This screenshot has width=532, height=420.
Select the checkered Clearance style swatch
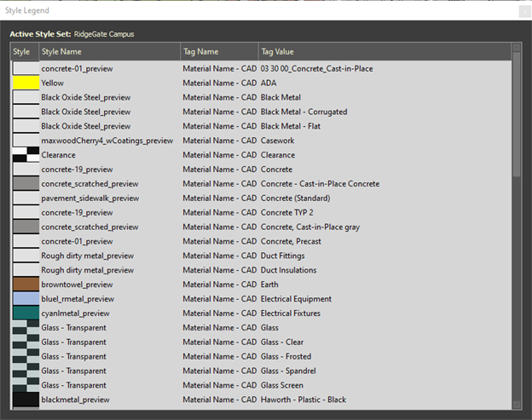point(26,155)
